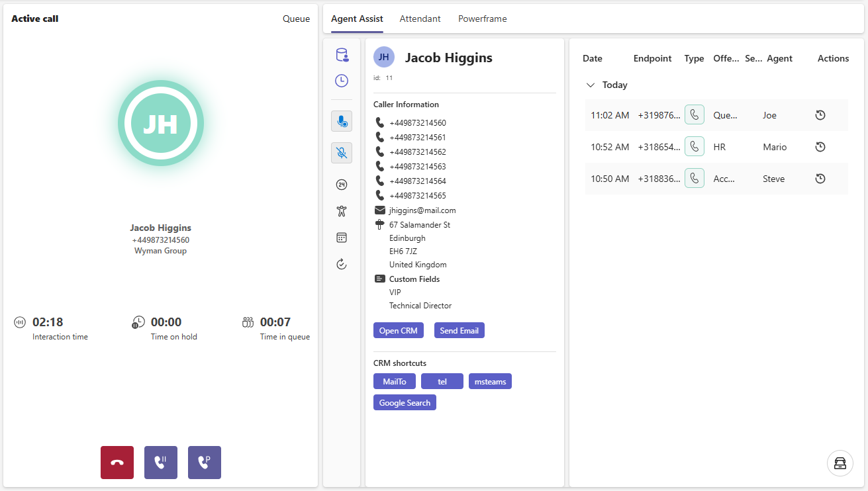Open the clock history sidebar icon

coord(342,81)
